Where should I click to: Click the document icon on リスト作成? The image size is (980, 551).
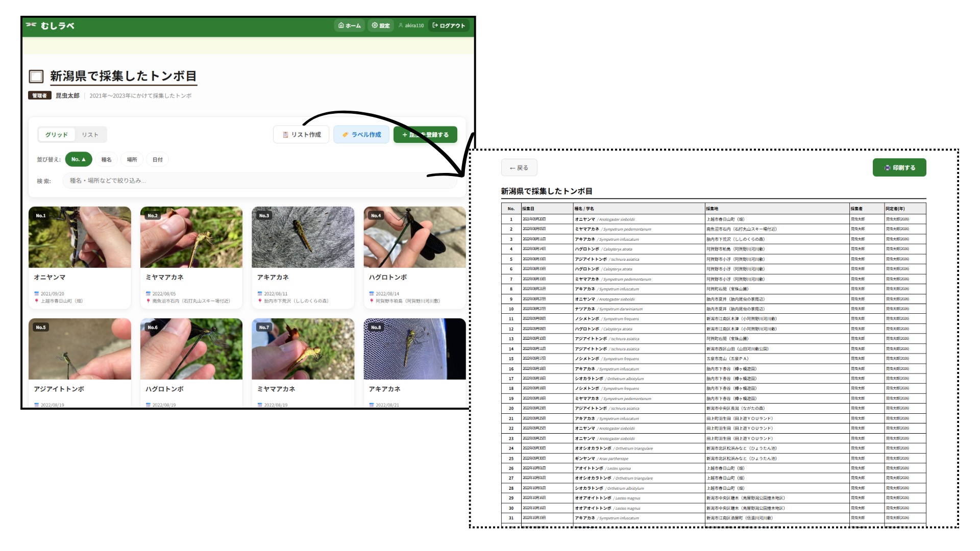(x=286, y=135)
